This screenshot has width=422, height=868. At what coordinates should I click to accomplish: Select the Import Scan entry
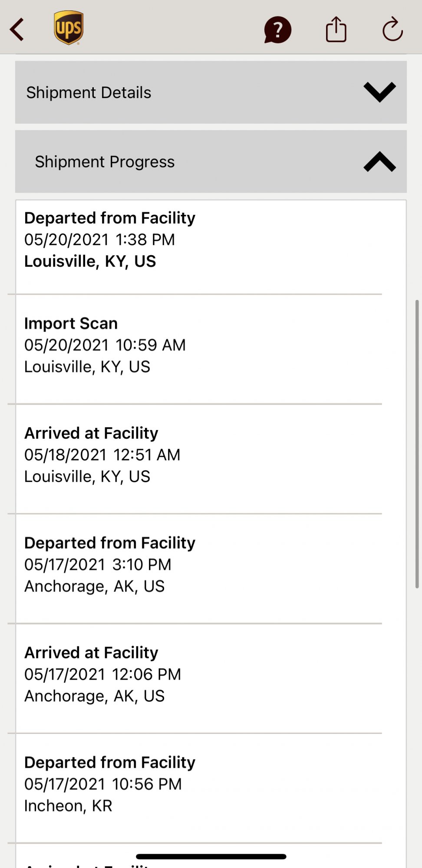click(199, 349)
